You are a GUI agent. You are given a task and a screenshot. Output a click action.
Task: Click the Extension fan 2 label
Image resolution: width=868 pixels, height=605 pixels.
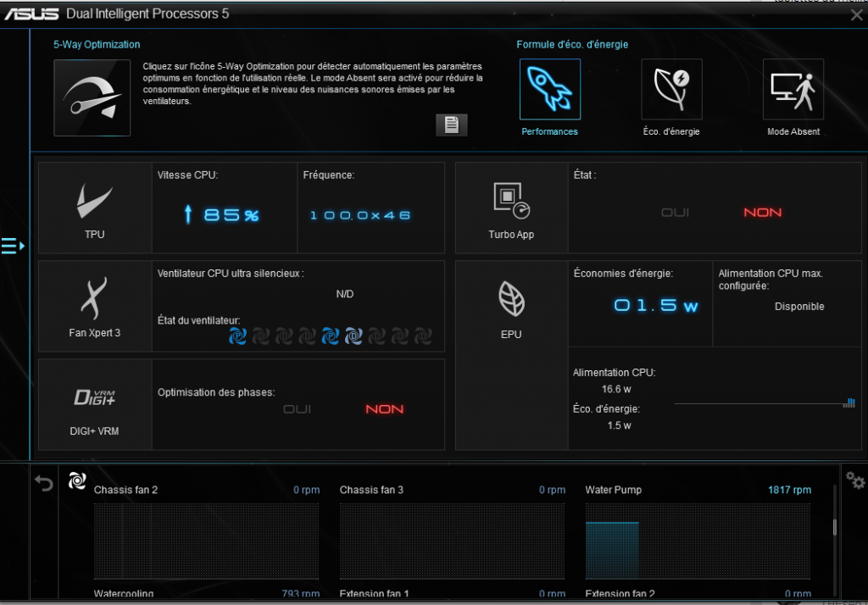click(620, 594)
